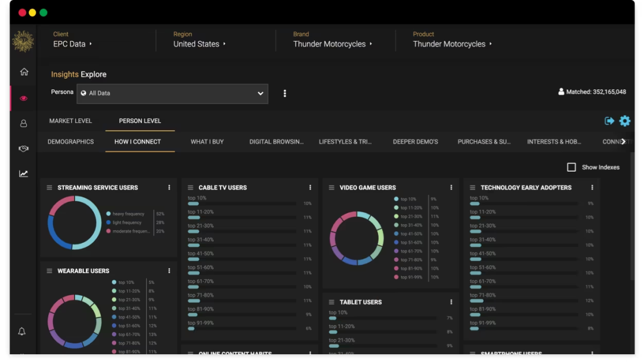
Task: Enable the Show Indexes checkbox
Action: tap(571, 168)
